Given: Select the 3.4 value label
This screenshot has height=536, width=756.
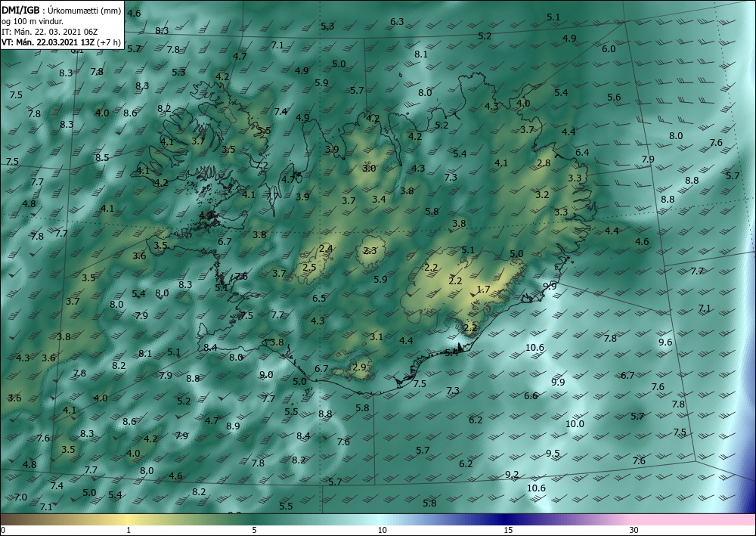Looking at the screenshot, I should click(379, 199).
